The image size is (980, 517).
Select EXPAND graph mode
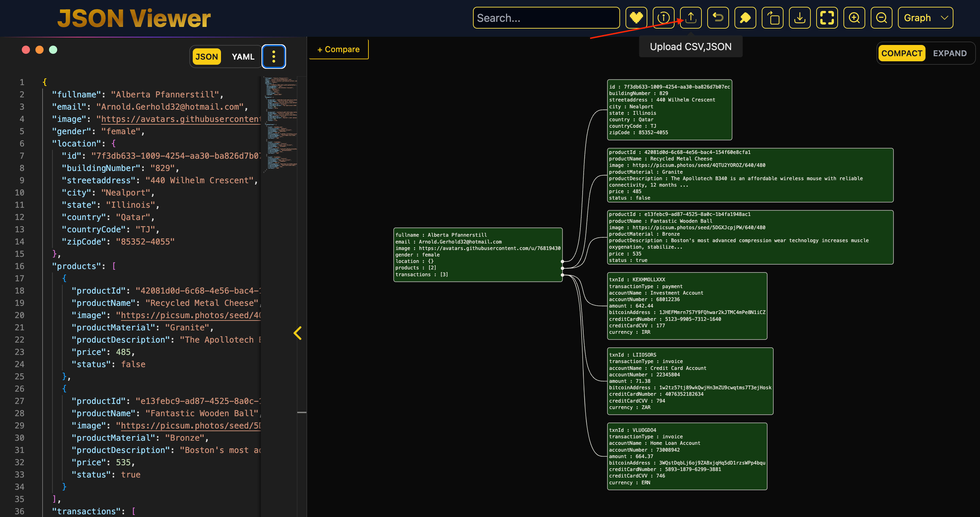tap(950, 53)
